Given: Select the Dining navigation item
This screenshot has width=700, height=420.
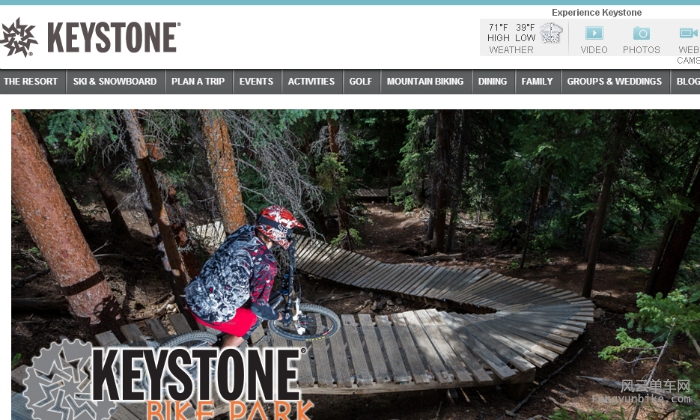Looking at the screenshot, I should [492, 82].
